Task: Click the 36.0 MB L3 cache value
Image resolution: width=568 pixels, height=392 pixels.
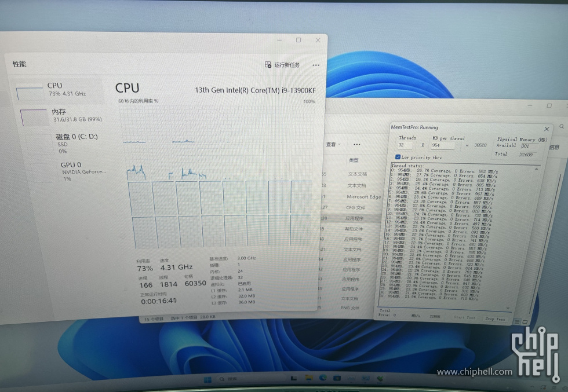Action: [x=246, y=302]
